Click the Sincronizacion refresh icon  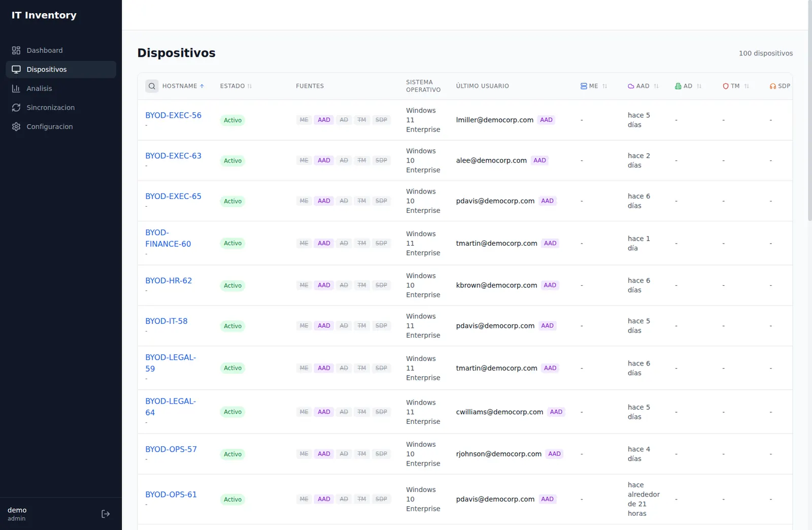coord(16,108)
